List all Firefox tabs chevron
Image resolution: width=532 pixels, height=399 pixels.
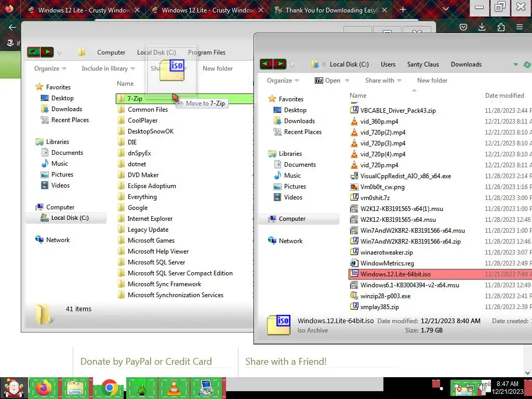(x=446, y=9)
